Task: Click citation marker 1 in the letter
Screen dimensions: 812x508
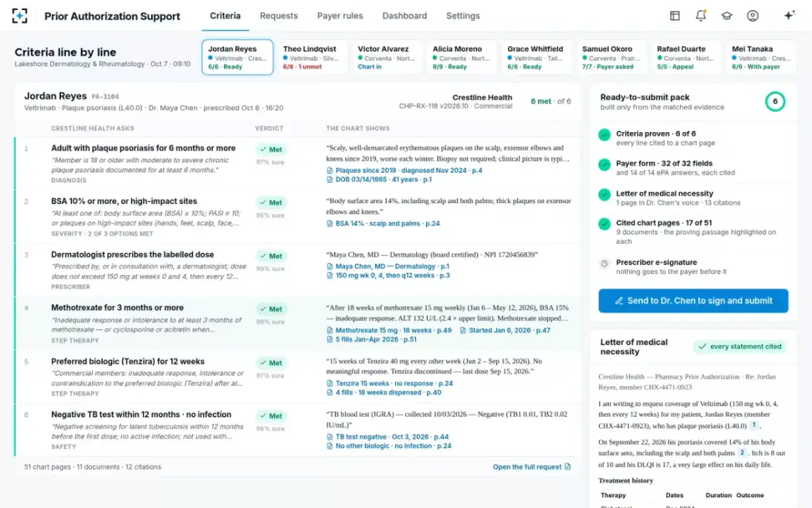Action: coord(753,426)
